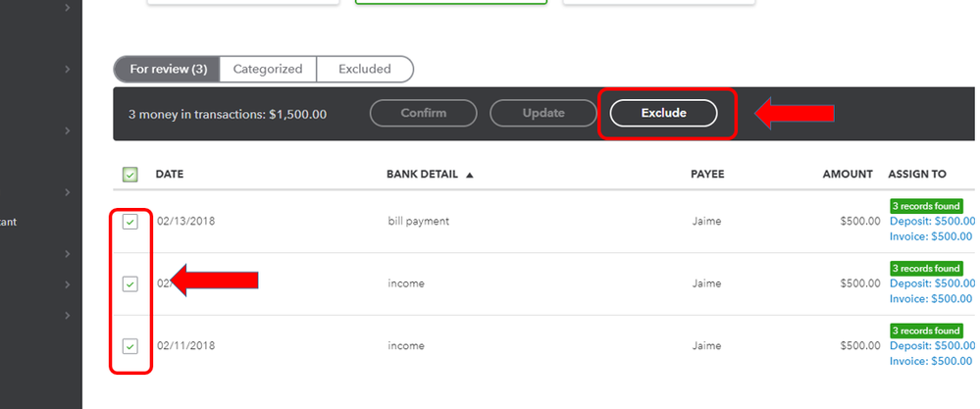Open the Excluded tab
Screen dimensions: 980x409
(x=364, y=70)
